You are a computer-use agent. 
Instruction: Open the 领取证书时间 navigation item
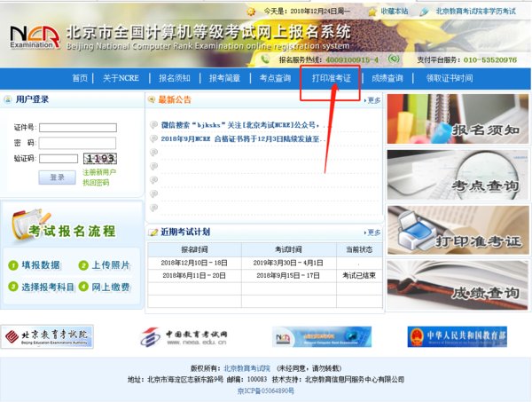click(450, 78)
